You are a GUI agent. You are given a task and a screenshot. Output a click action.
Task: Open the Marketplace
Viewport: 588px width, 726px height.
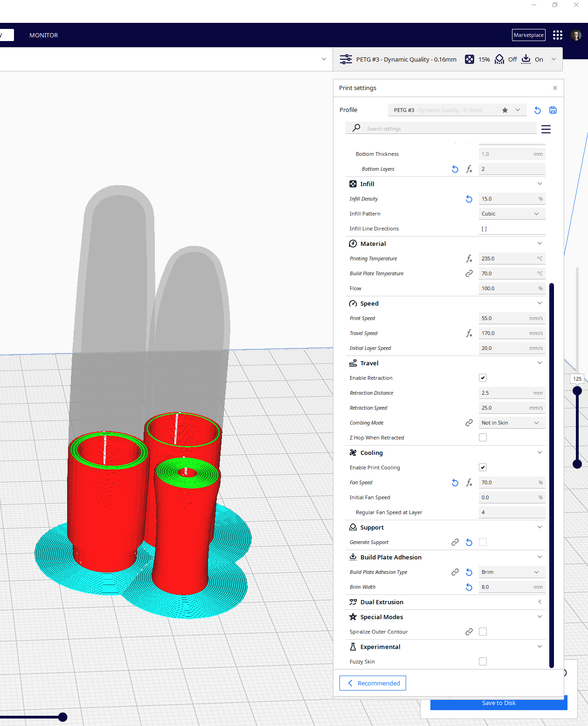point(528,35)
